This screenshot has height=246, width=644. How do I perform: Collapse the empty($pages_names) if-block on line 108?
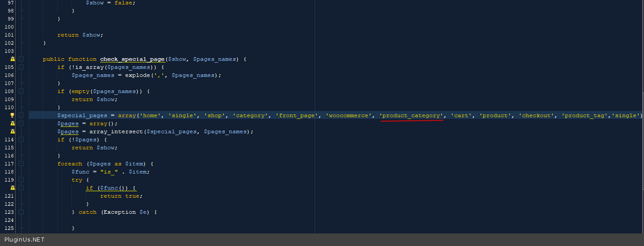21,91
